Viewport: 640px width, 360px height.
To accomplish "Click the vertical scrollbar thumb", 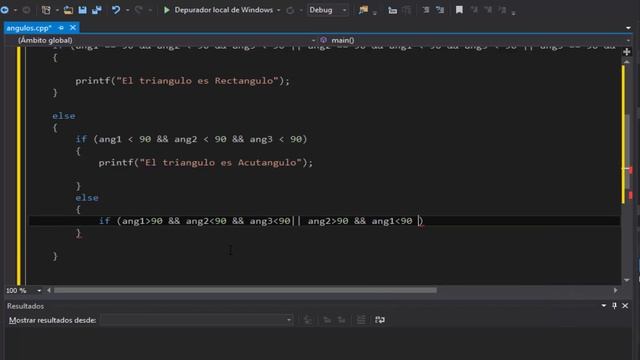I will pos(627,151).
